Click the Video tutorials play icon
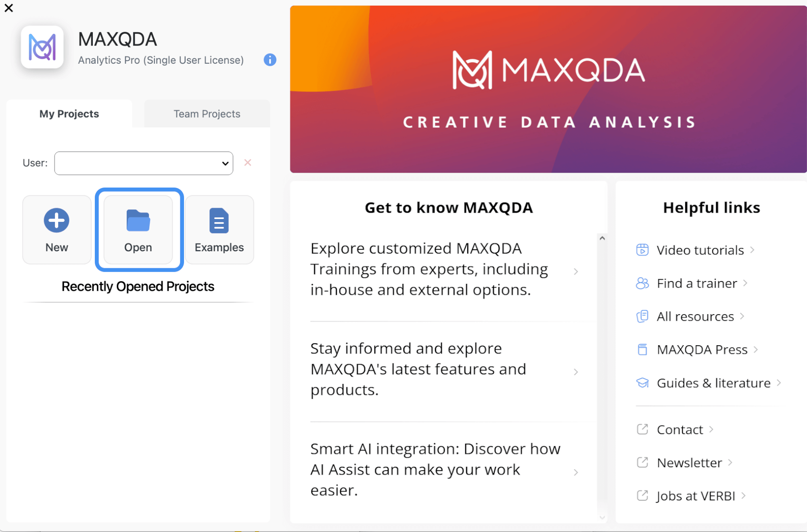The width and height of the screenshot is (807, 532). 642,250
